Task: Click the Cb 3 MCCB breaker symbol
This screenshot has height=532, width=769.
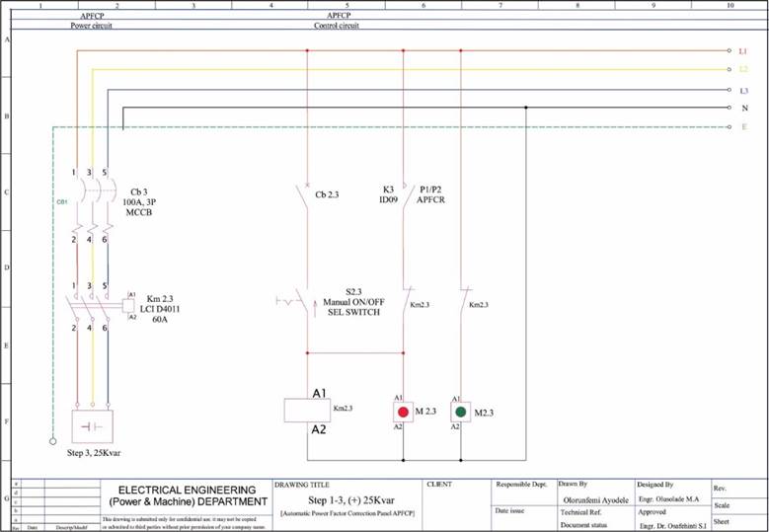Action: pos(91,191)
